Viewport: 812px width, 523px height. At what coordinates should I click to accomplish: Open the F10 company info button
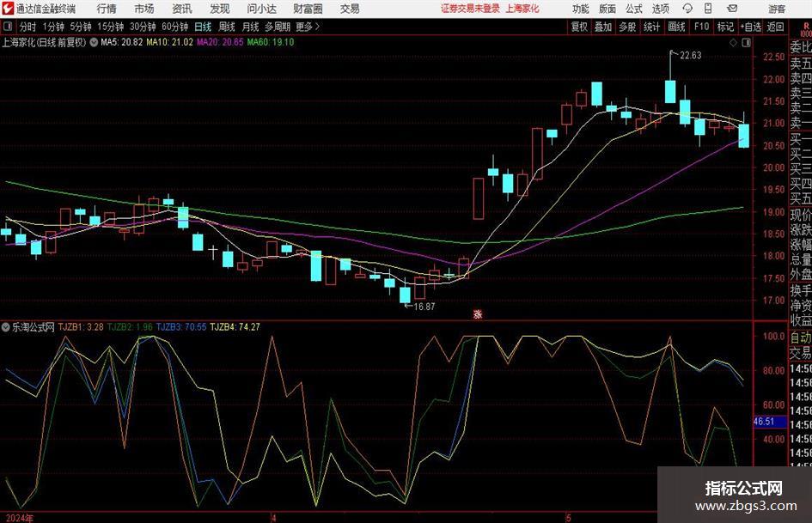pyautogui.click(x=701, y=27)
